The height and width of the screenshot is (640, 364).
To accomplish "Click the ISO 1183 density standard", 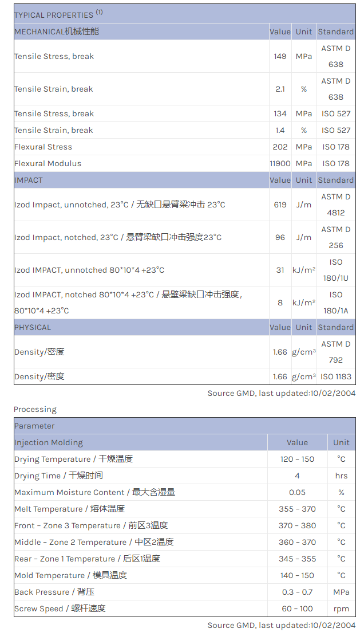I will pyautogui.click(x=336, y=376).
